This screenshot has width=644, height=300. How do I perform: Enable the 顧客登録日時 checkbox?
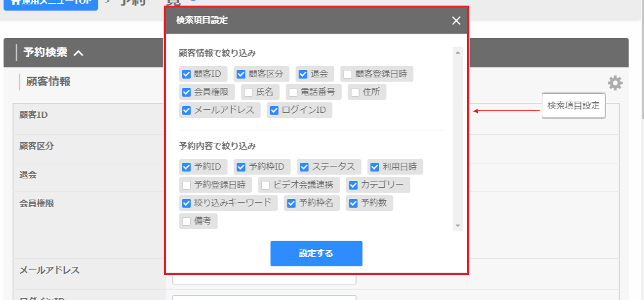pyautogui.click(x=348, y=74)
